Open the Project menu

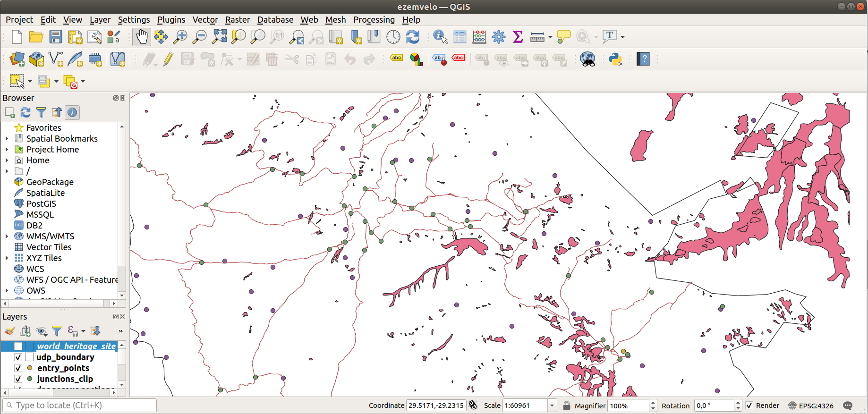(19, 20)
